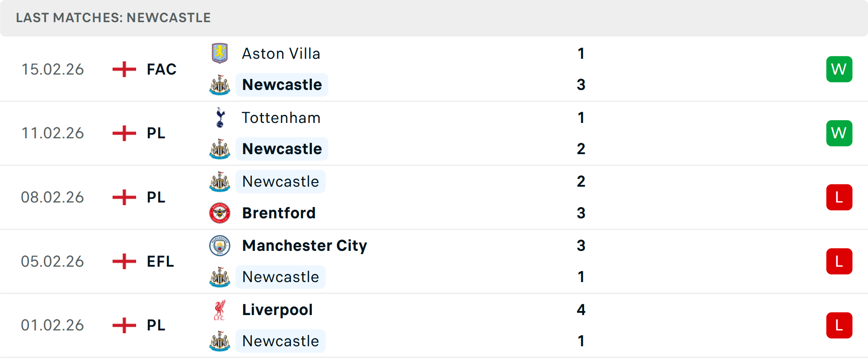This screenshot has width=868, height=358.
Task: Toggle the W badge on the Tottenham match row
Action: [x=839, y=133]
